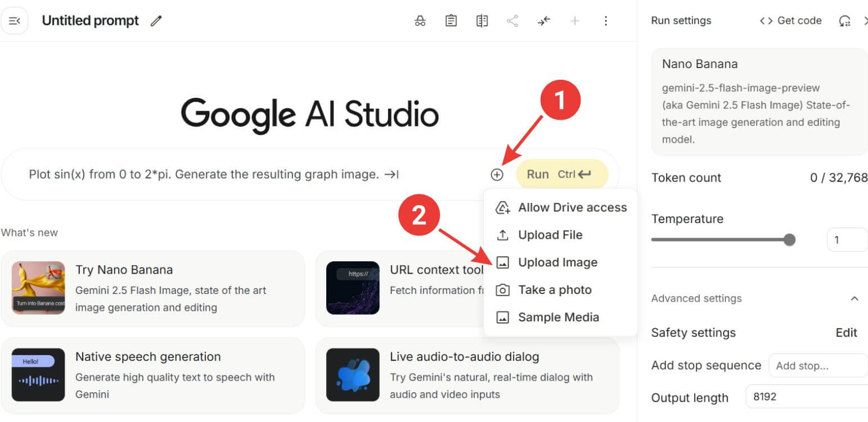
Task: Click the Get code button
Action: click(x=790, y=21)
